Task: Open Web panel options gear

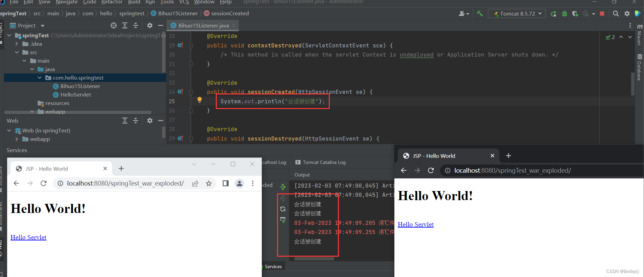Action: (150, 121)
